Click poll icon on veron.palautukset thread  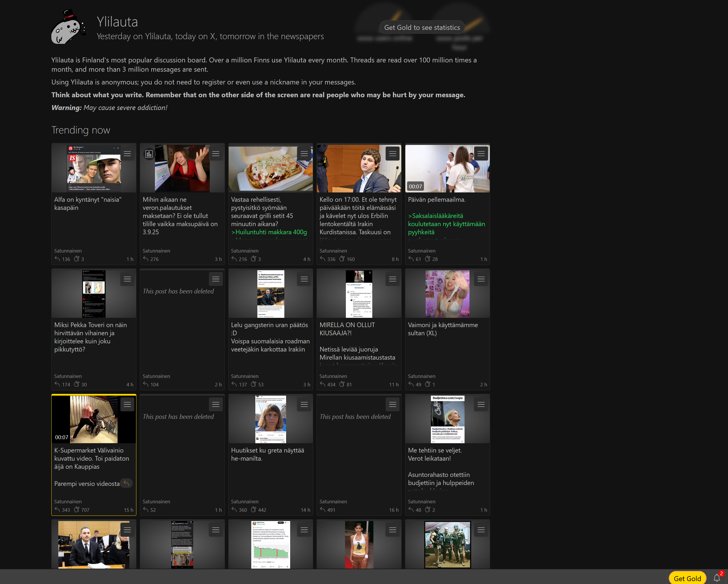pos(149,154)
